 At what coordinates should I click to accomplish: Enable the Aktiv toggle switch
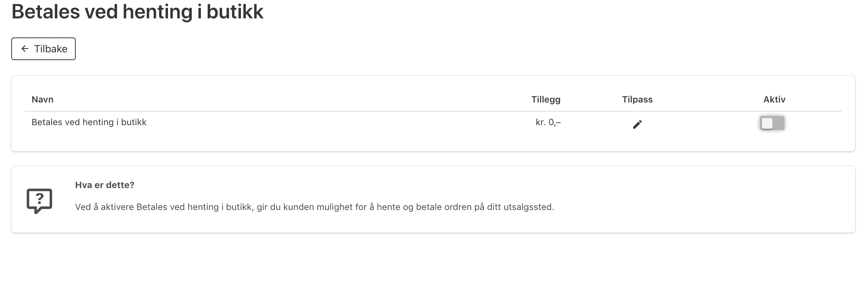coord(772,123)
